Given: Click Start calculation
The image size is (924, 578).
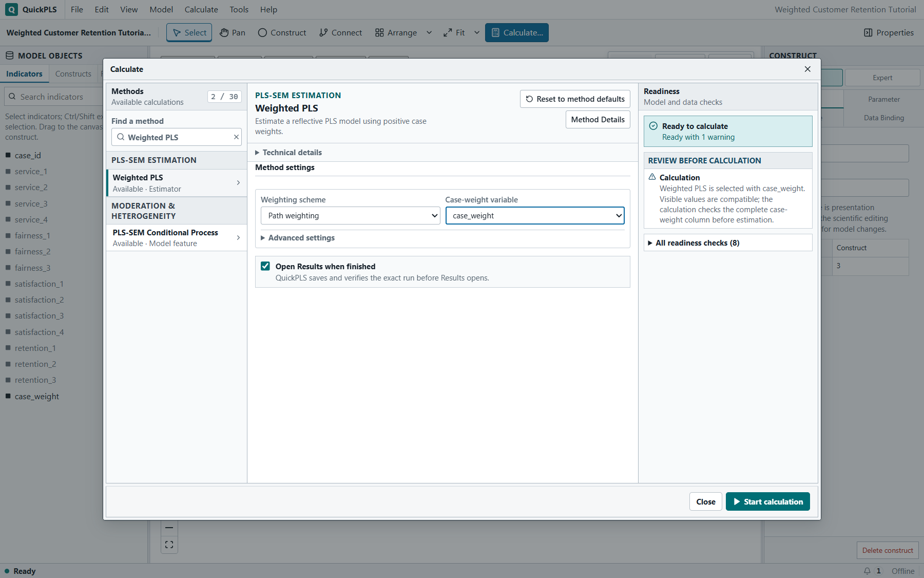Looking at the screenshot, I should point(768,502).
